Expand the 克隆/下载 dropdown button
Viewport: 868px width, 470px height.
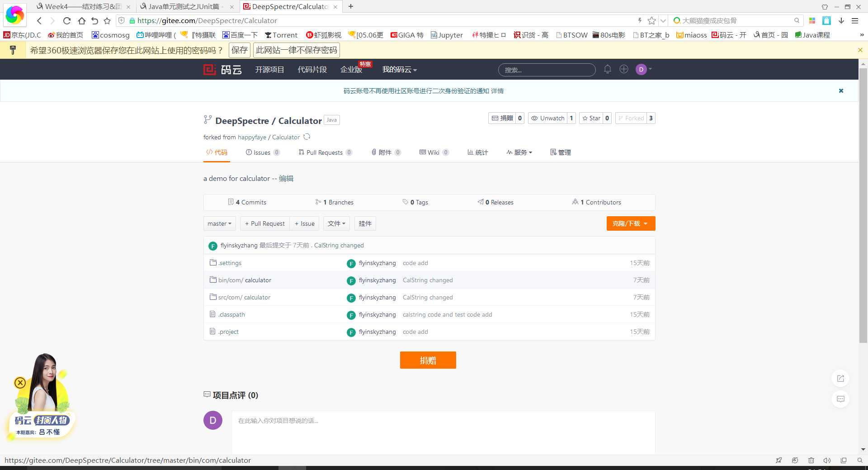click(x=631, y=223)
